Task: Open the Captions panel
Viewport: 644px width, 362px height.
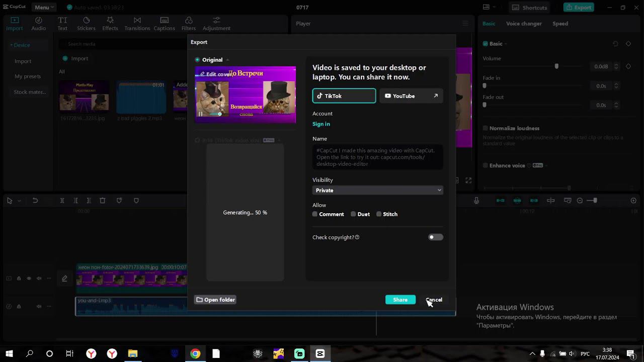Action: pyautogui.click(x=164, y=24)
